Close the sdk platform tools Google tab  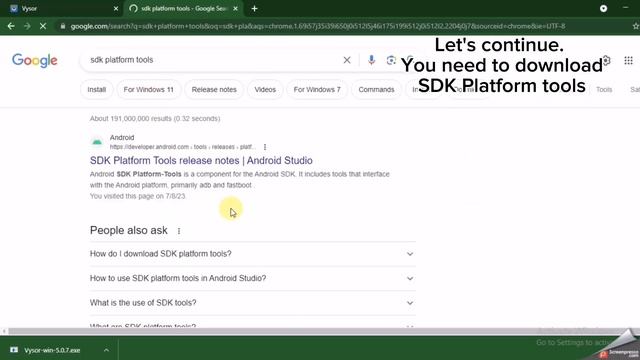[236, 9]
